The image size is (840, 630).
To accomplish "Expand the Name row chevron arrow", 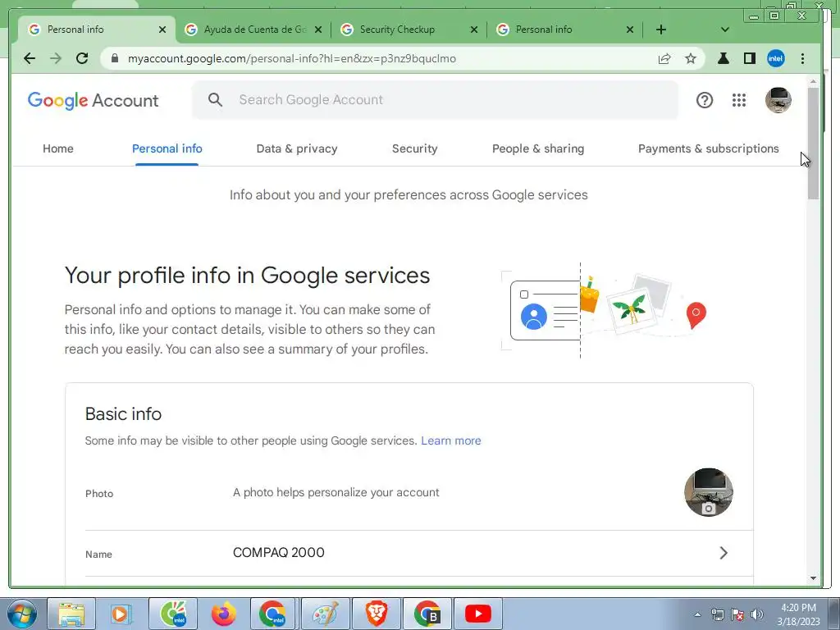I will point(724,553).
